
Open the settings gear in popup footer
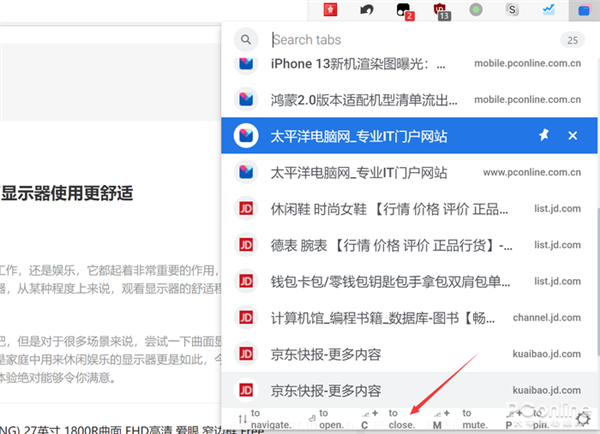pos(583,419)
